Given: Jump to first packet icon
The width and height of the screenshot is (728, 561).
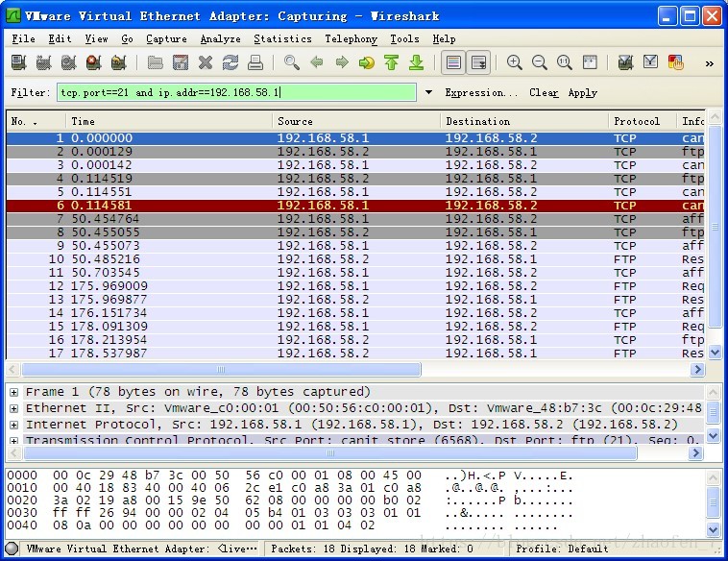Looking at the screenshot, I should tap(392, 62).
